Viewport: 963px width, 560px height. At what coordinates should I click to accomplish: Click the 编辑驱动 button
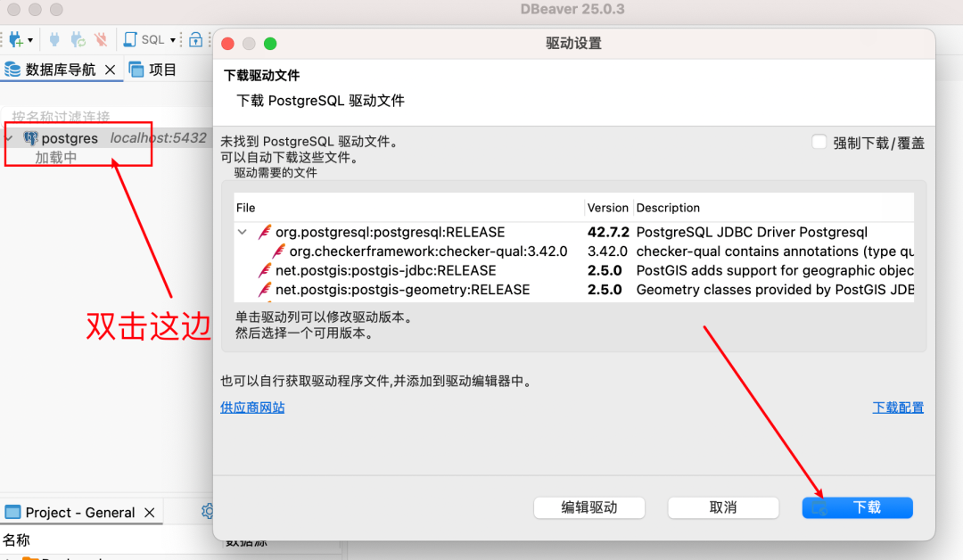(589, 507)
